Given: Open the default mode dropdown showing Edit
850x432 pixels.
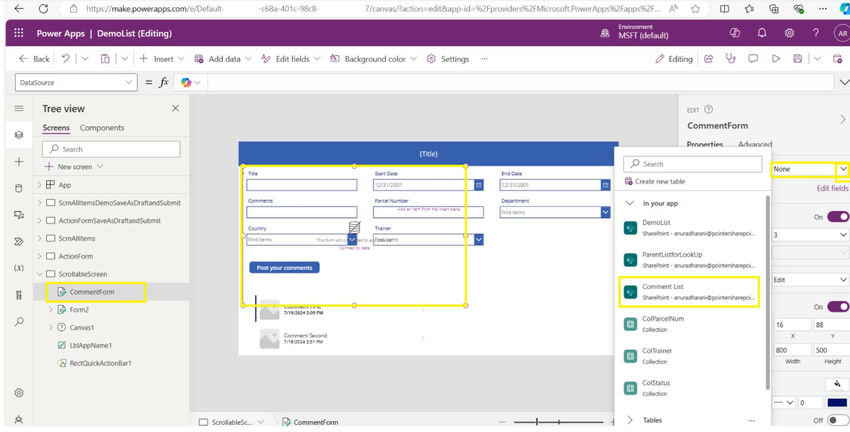Looking at the screenshot, I should coord(810,280).
